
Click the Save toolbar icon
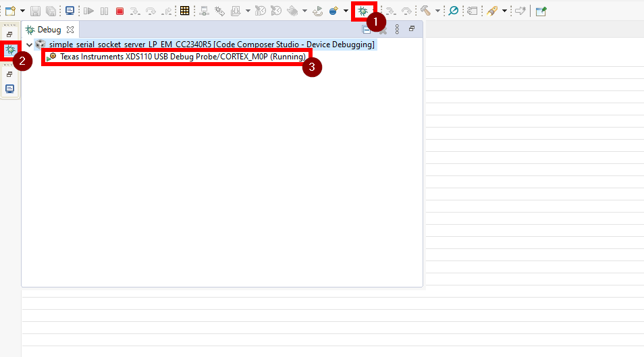(x=36, y=11)
